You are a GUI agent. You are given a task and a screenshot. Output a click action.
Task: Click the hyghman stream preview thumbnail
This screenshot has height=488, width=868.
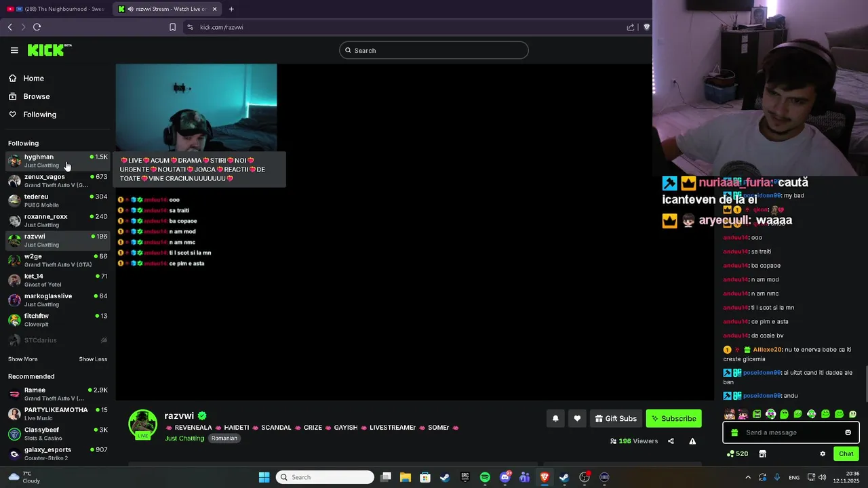click(196, 108)
